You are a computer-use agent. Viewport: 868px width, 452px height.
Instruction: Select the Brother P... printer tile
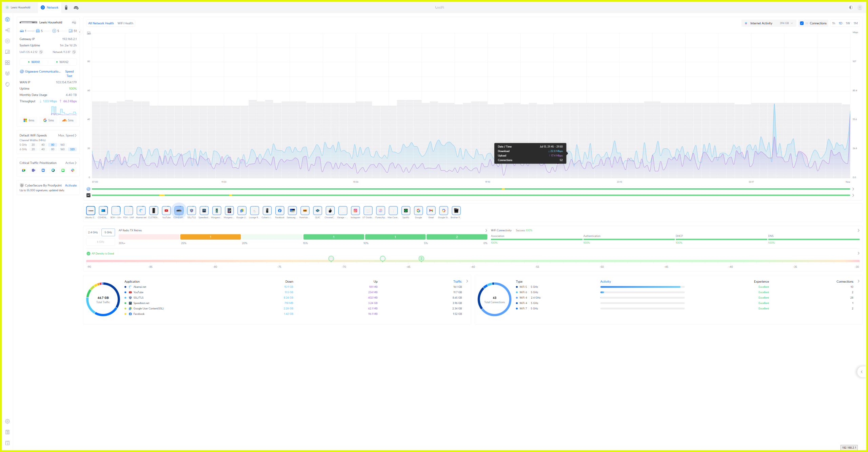click(456, 211)
